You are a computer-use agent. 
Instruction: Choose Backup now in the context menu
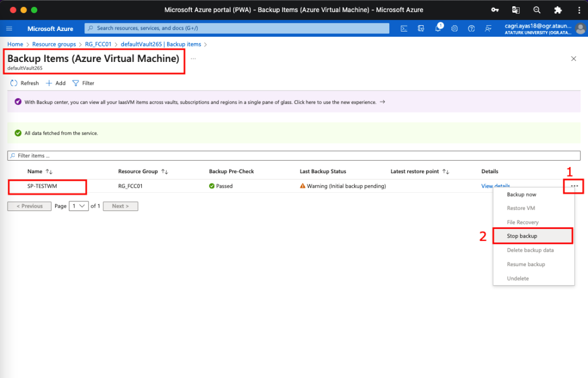pos(521,194)
